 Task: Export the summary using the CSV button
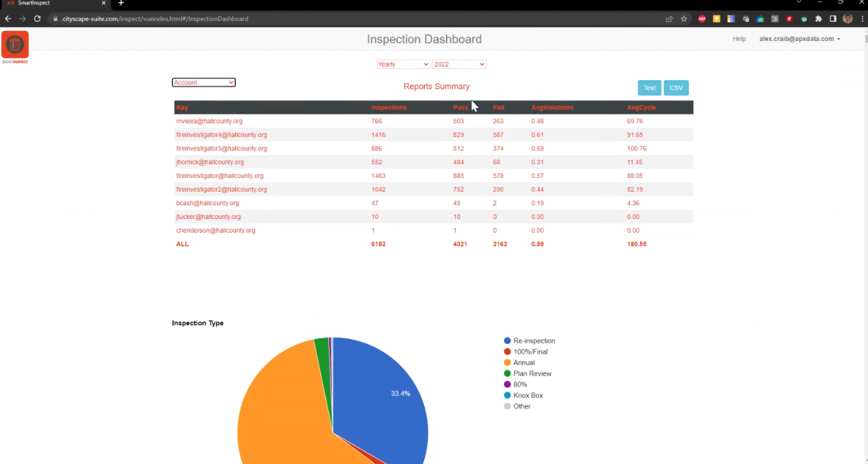coord(676,88)
